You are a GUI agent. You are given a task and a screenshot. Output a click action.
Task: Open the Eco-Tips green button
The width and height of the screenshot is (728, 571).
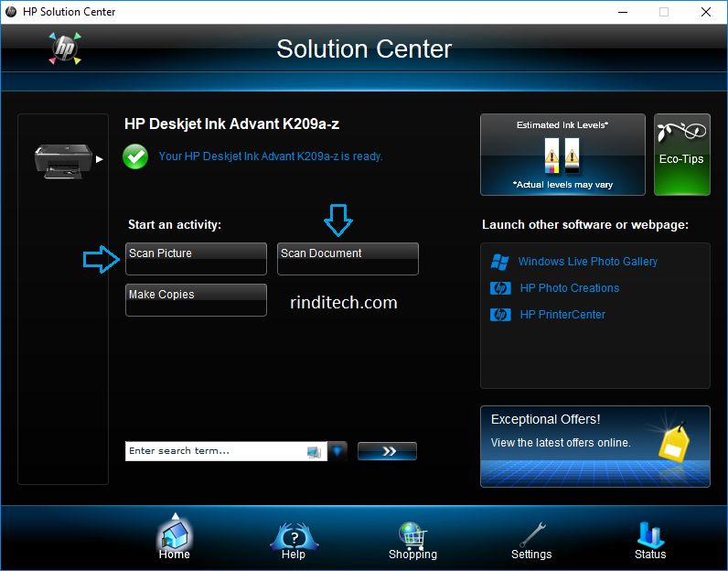[682, 155]
